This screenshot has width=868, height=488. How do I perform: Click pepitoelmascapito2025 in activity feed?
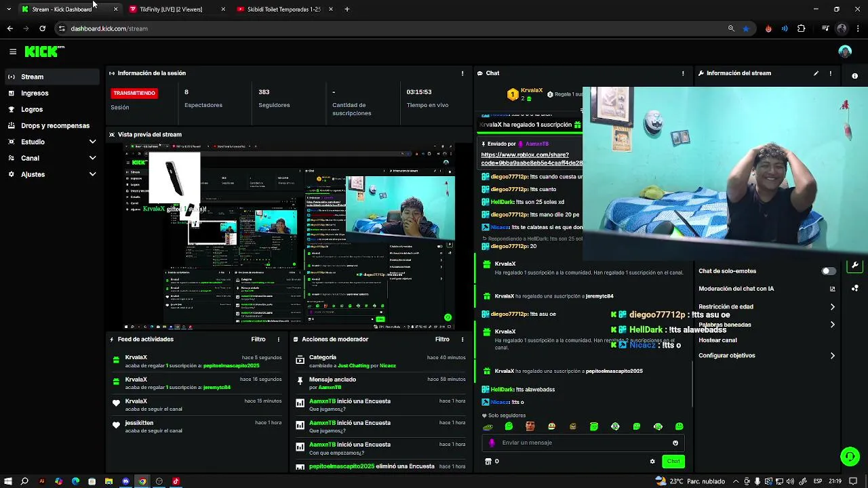point(231,365)
